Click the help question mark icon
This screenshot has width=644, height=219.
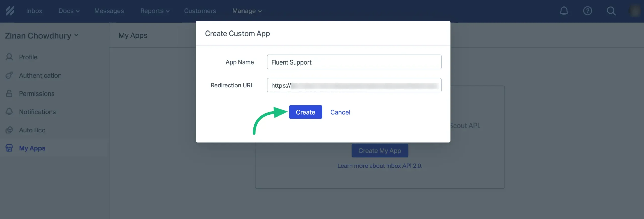pyautogui.click(x=588, y=11)
